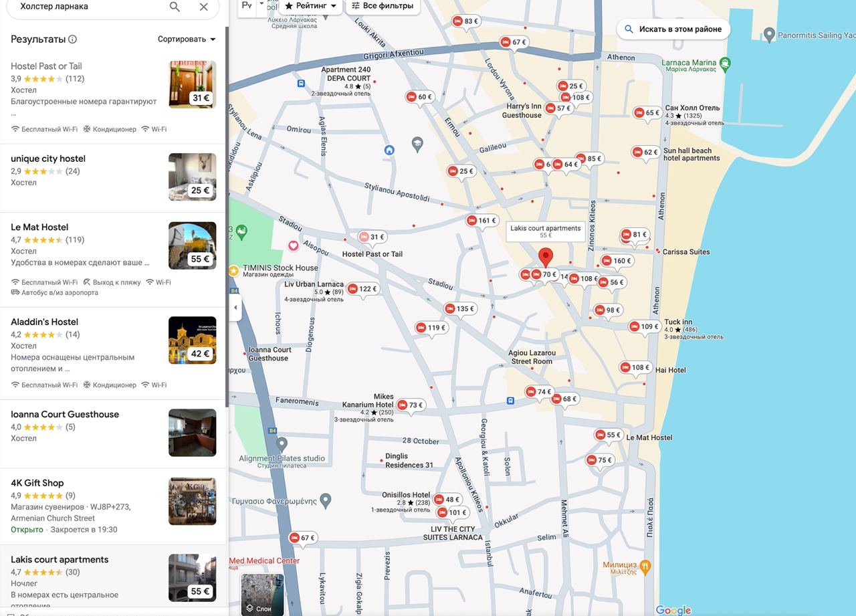This screenshot has height=616, width=856.
Task: Click the 160 € hotel marker
Action: coord(617,261)
